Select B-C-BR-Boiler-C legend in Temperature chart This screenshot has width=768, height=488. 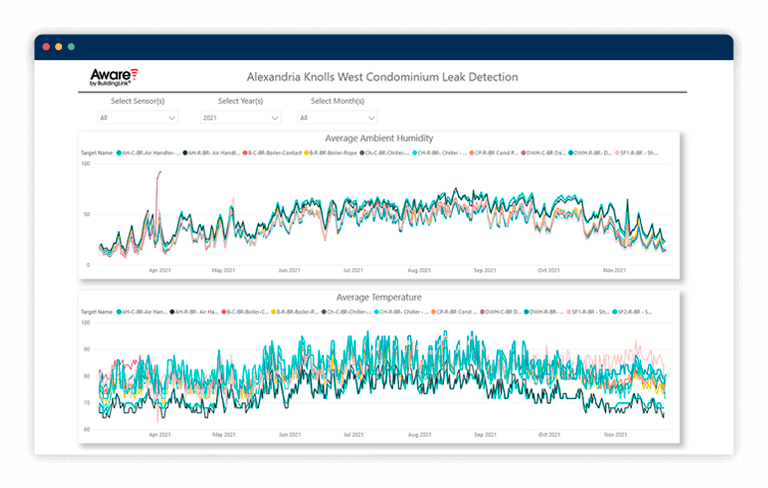tap(245, 312)
